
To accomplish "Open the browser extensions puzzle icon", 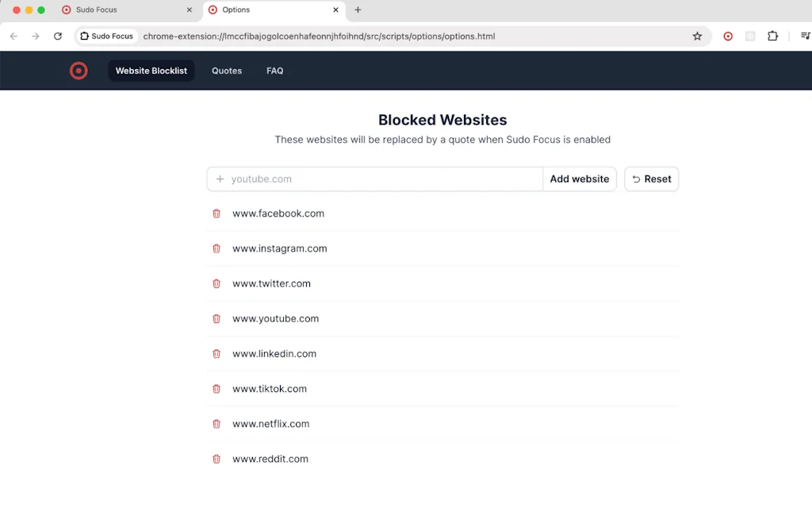I will coord(772,36).
